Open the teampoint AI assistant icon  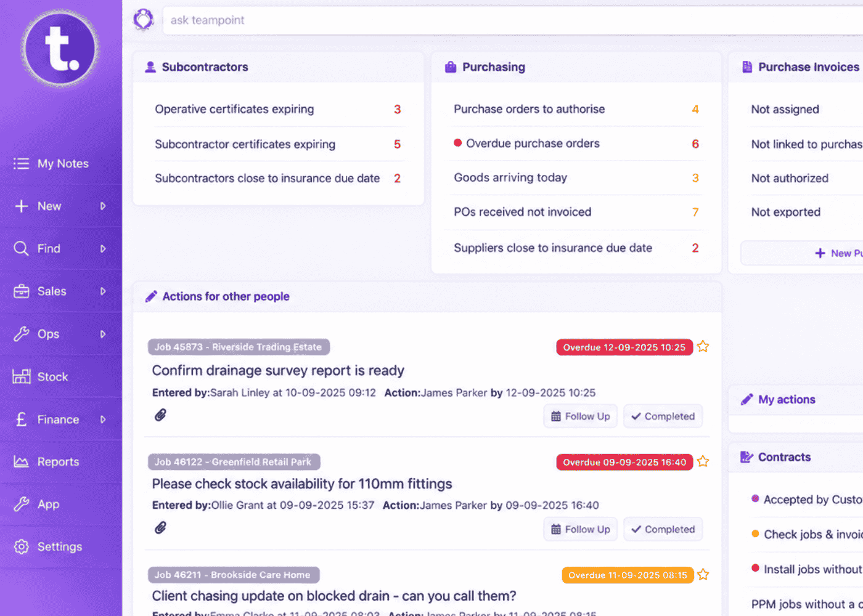pos(144,20)
